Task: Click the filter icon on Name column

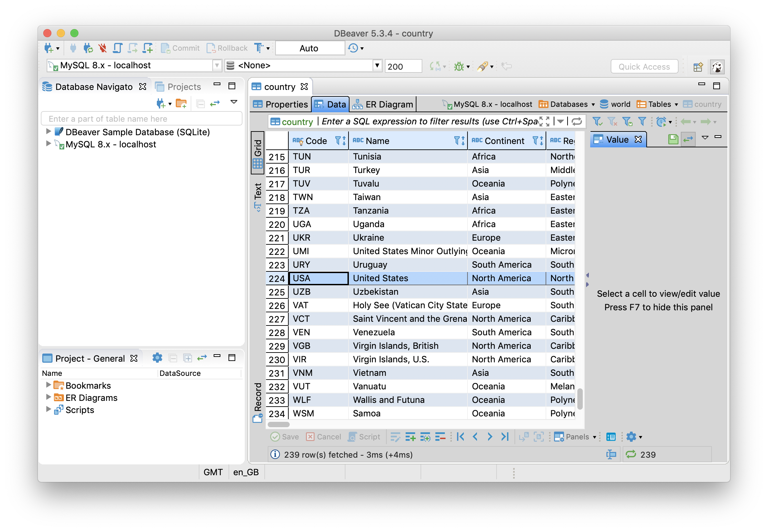Action: 455,141
